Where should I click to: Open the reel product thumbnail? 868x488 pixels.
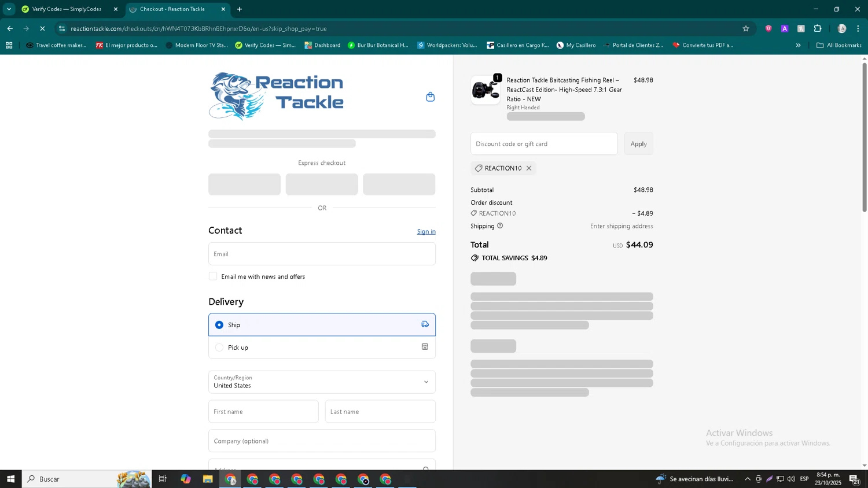(486, 90)
